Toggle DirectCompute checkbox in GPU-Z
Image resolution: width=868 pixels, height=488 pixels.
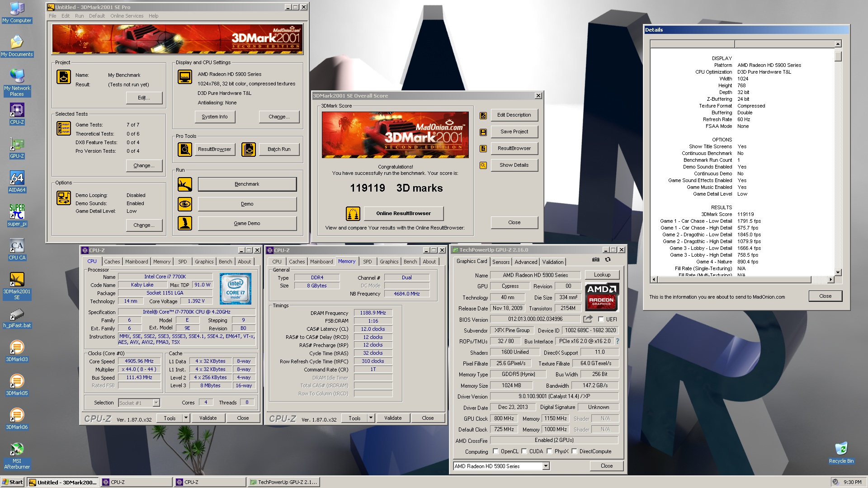click(574, 451)
